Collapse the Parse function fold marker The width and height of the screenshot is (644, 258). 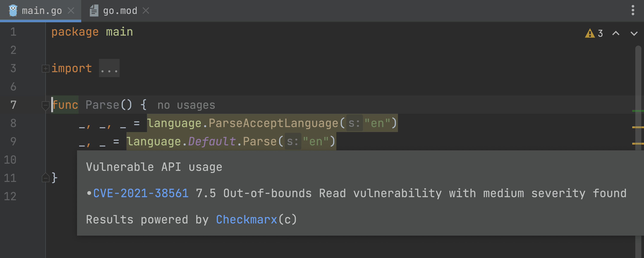46,105
